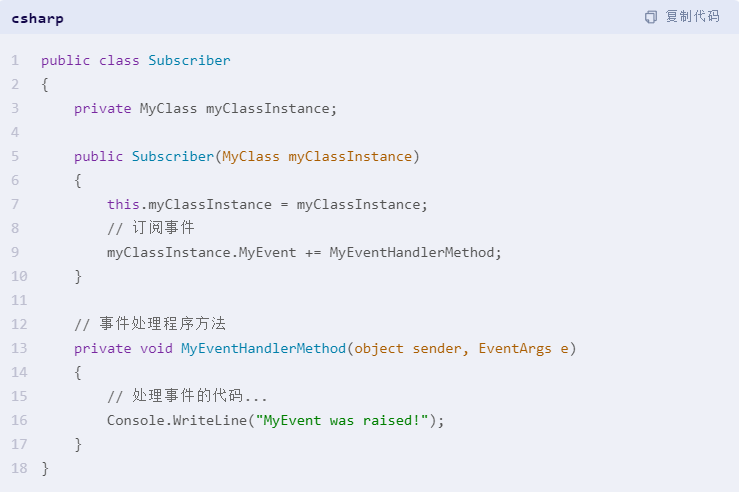739x492 pixels.
Task: Click the csharp language label
Action: pyautogui.click(x=38, y=19)
